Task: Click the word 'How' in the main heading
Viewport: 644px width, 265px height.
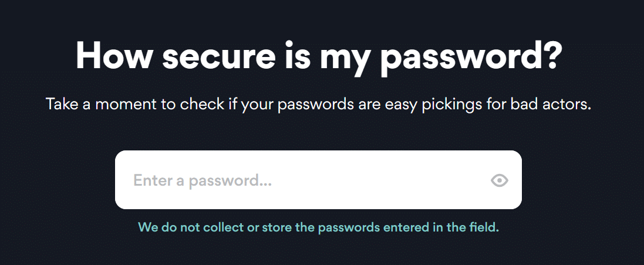Action: click(114, 55)
